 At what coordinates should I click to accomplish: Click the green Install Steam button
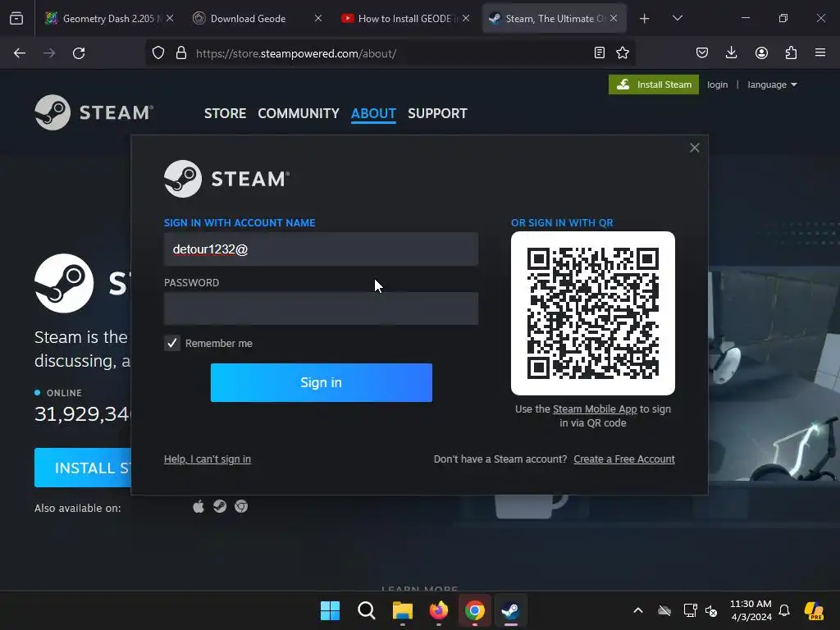pos(654,84)
